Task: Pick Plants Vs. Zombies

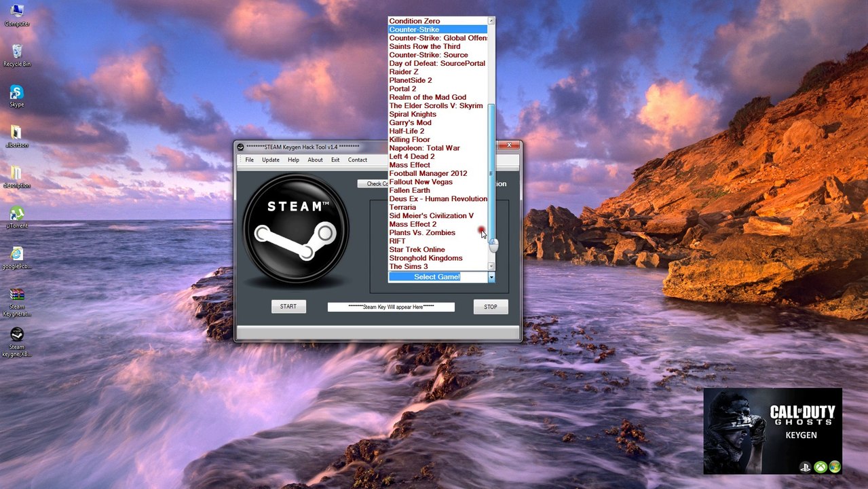Action: [438, 233]
